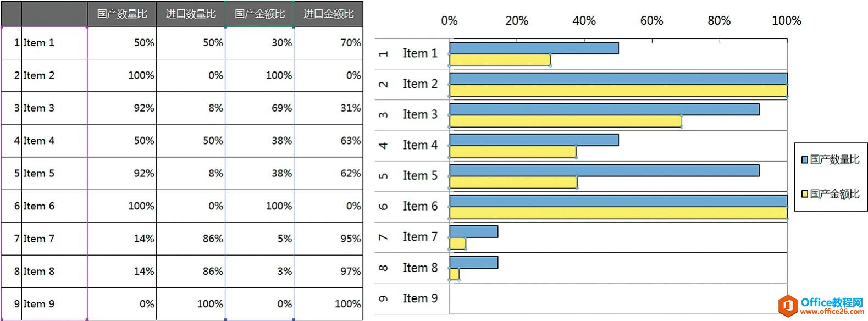Select the Item 6 axis label in chart
The image size is (868, 321).
click(420, 206)
